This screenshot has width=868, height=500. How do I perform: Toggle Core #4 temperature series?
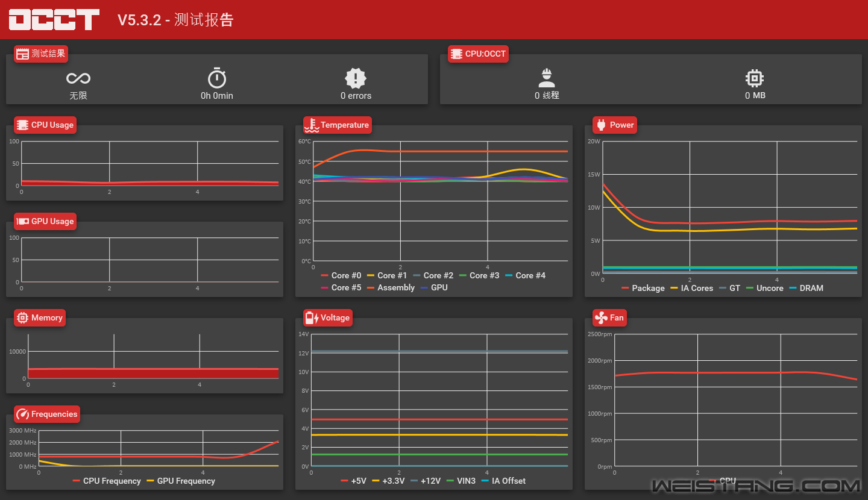[x=525, y=275]
